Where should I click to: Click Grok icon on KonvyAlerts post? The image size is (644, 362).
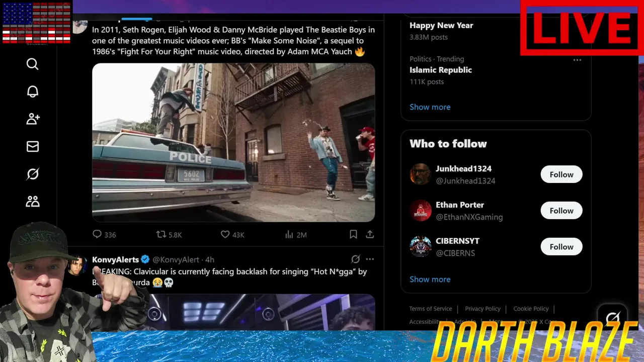[x=355, y=259]
